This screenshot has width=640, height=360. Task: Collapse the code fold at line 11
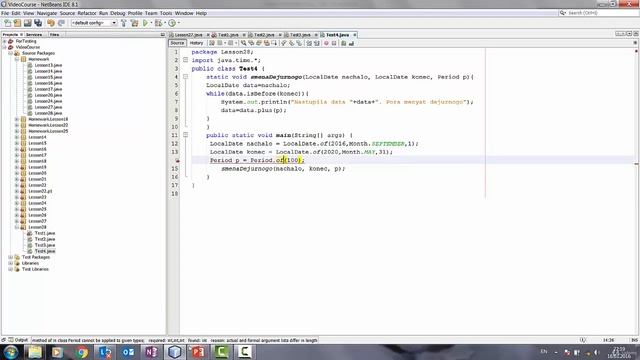[185, 135]
